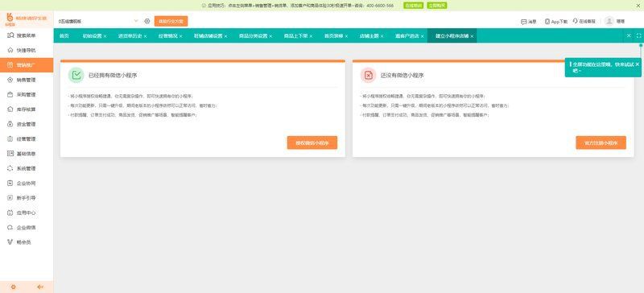The image size is (644, 293).
Task: Open 采购管理 in the sidebar
Action: click(27, 94)
